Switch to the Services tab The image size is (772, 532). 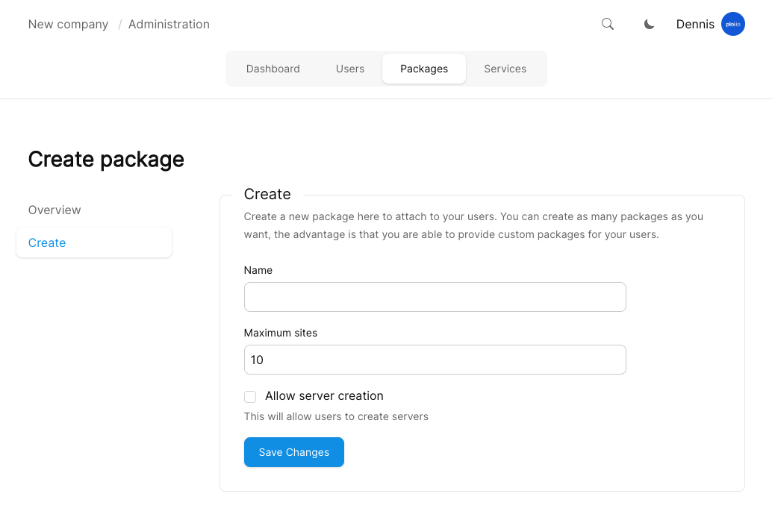point(505,69)
